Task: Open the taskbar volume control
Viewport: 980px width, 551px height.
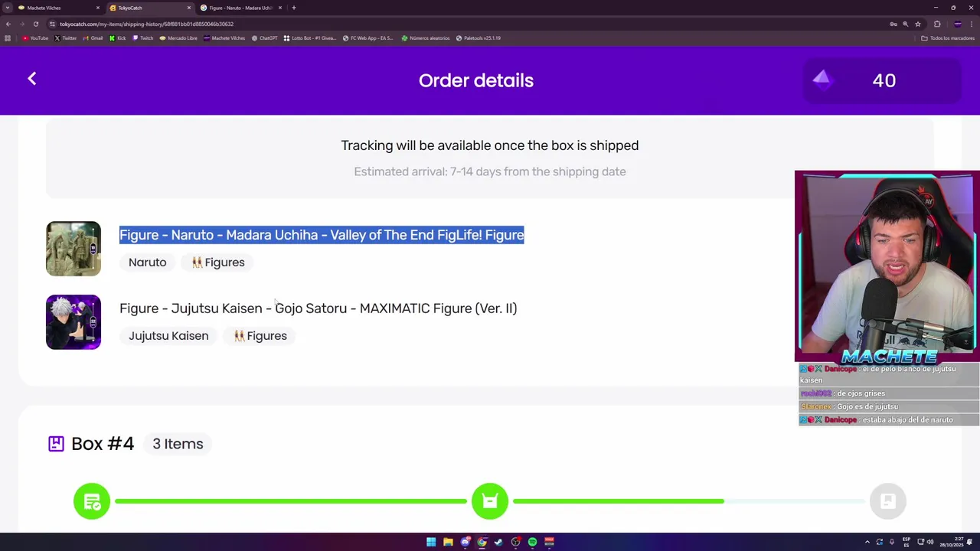Action: [930, 542]
